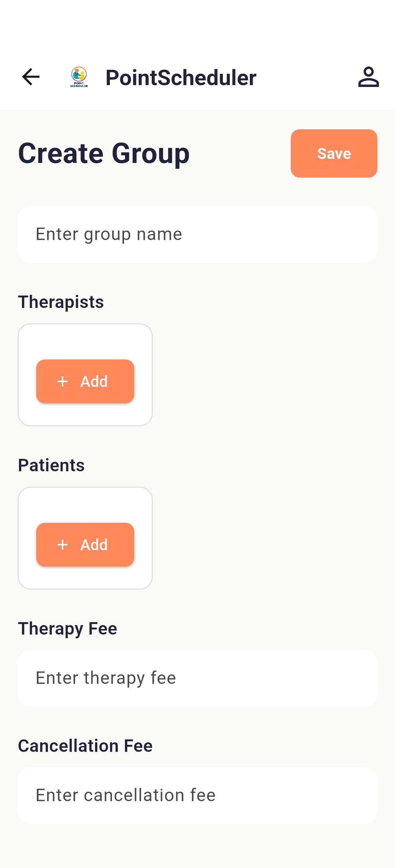Tap the Add label in the Patients card
Image resolution: width=395 pixels, height=868 pixels.
point(94,545)
